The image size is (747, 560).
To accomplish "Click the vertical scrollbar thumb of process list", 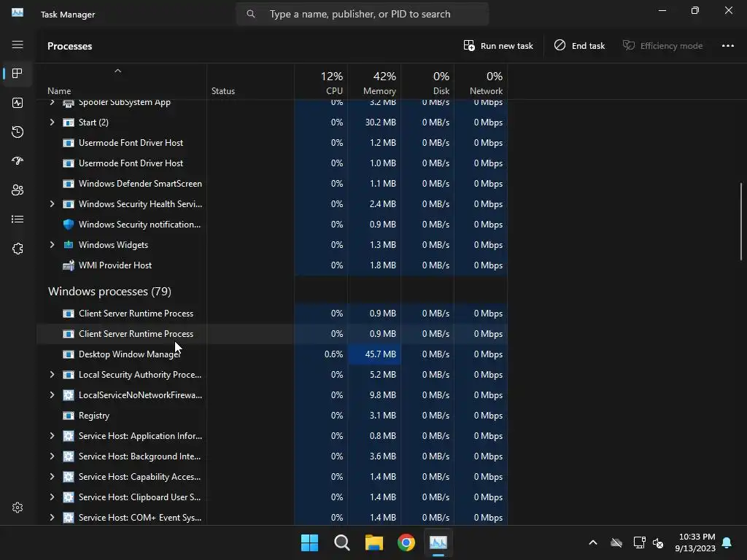I will click(741, 222).
